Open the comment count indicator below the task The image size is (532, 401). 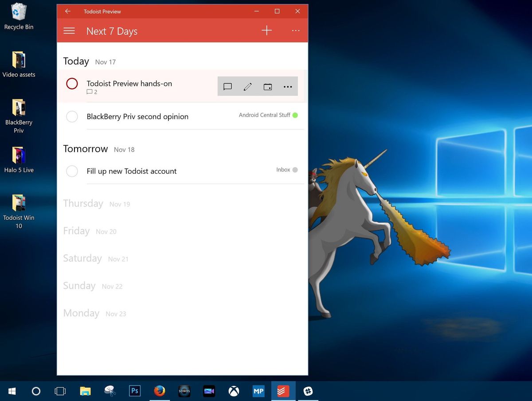(91, 92)
